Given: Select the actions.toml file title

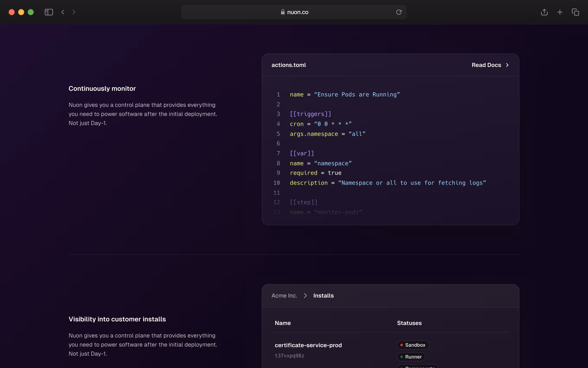Looking at the screenshot, I should coord(289,65).
